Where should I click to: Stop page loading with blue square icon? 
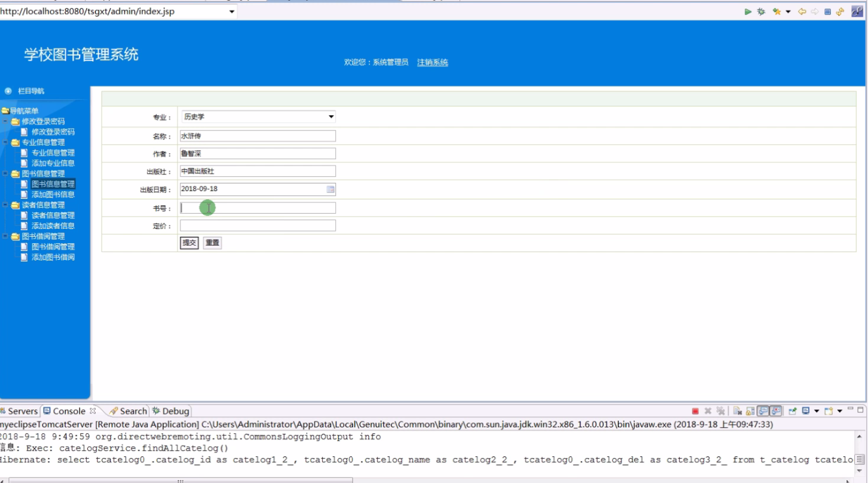[828, 12]
